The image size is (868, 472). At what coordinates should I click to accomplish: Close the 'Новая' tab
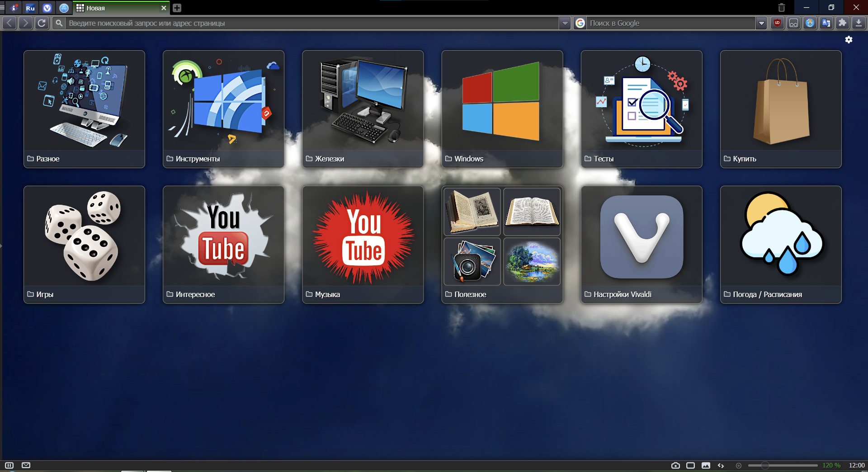pyautogui.click(x=164, y=8)
